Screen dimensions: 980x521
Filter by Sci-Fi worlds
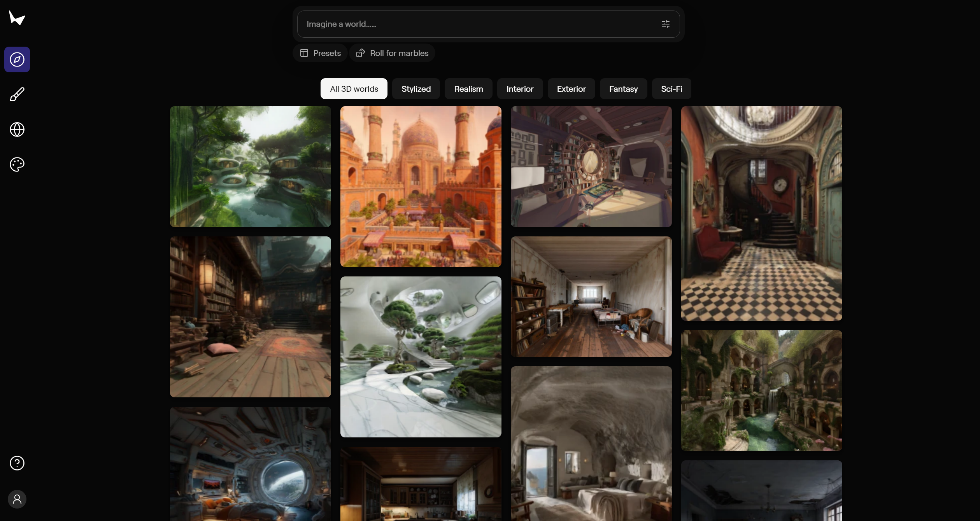point(671,89)
